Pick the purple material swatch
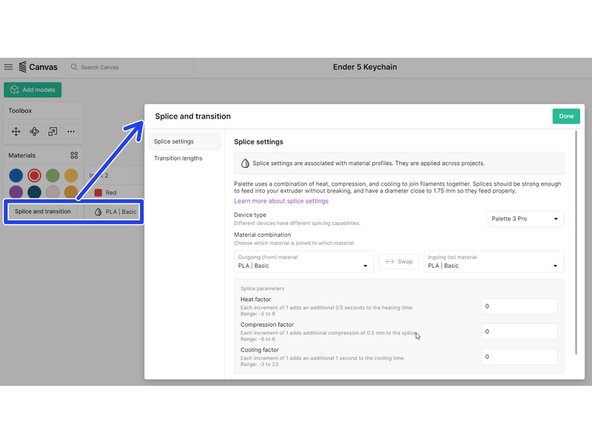Viewport: 592px width, 444px height. [16, 192]
